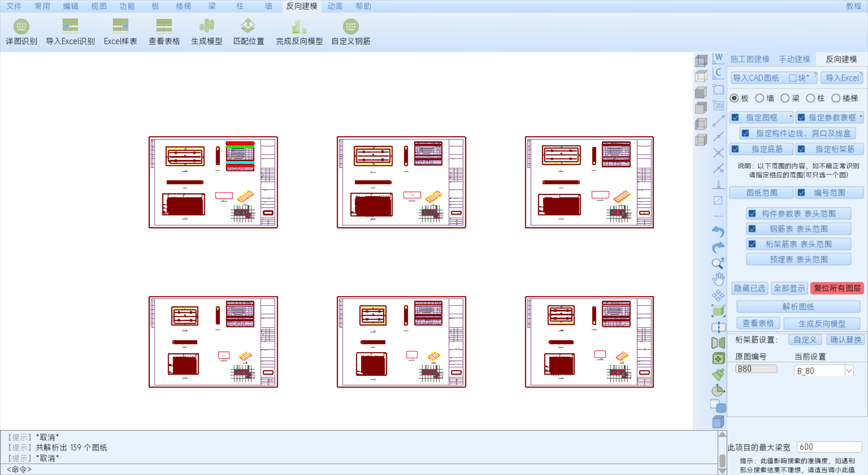The width and height of the screenshot is (868, 475).
Task: Click the undo arrow icon
Action: [718, 231]
